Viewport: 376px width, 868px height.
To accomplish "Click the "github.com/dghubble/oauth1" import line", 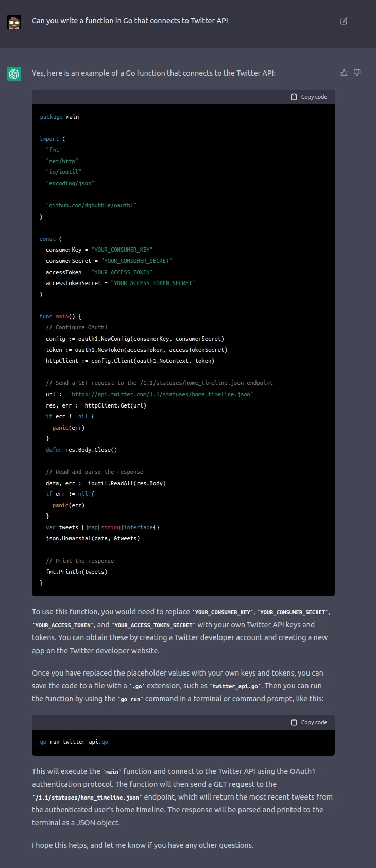I will tap(91, 205).
